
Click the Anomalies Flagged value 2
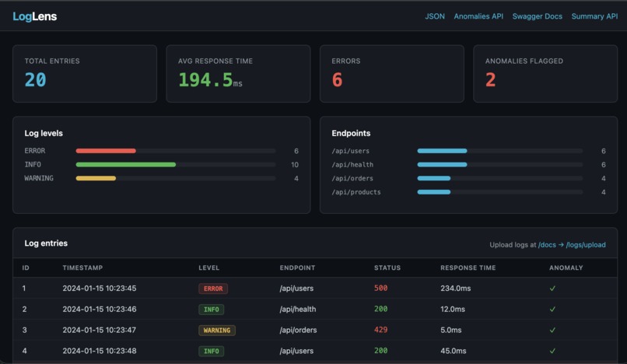[x=490, y=79]
